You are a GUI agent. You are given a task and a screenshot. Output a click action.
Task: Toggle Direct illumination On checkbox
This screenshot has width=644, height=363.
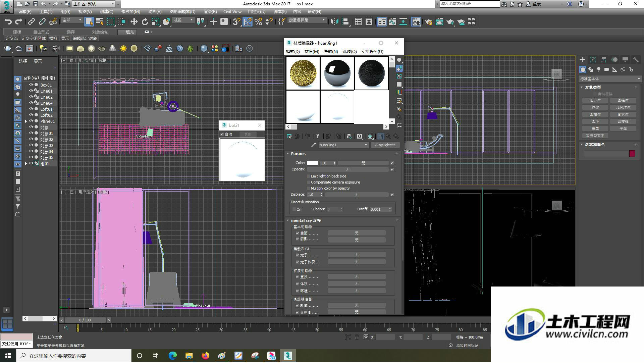[294, 209]
